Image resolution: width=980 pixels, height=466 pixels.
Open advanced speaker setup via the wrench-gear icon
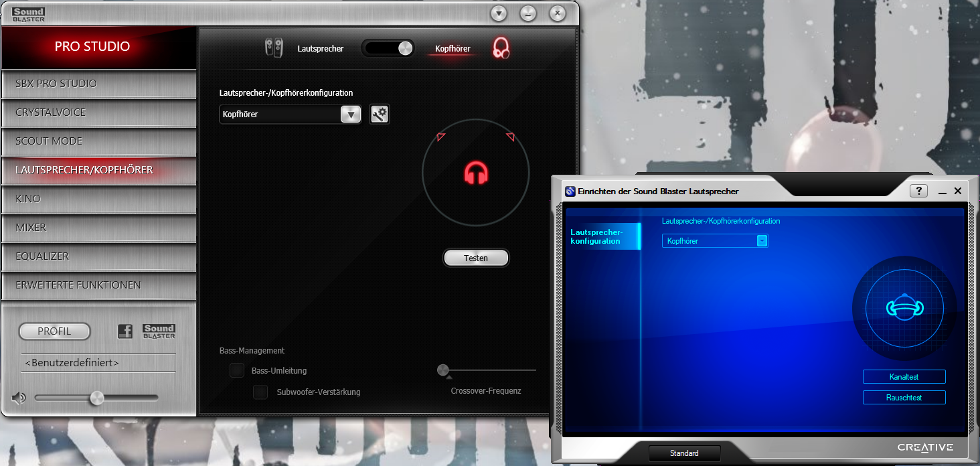click(380, 114)
